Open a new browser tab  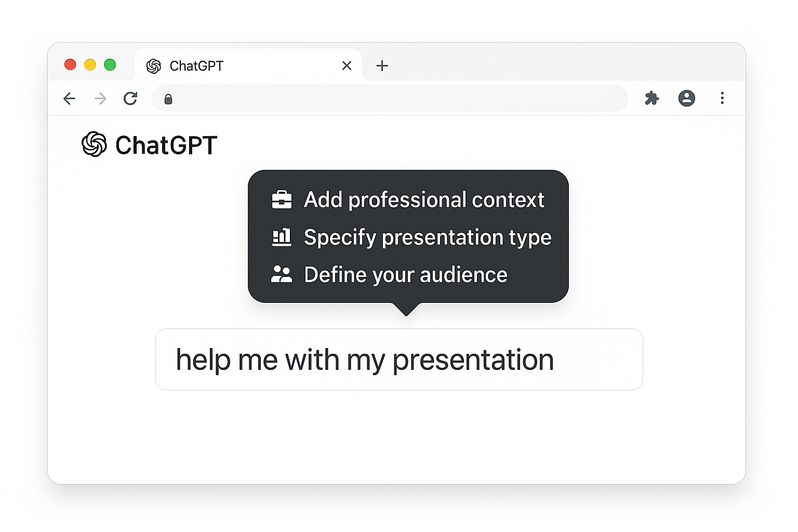[382, 65]
